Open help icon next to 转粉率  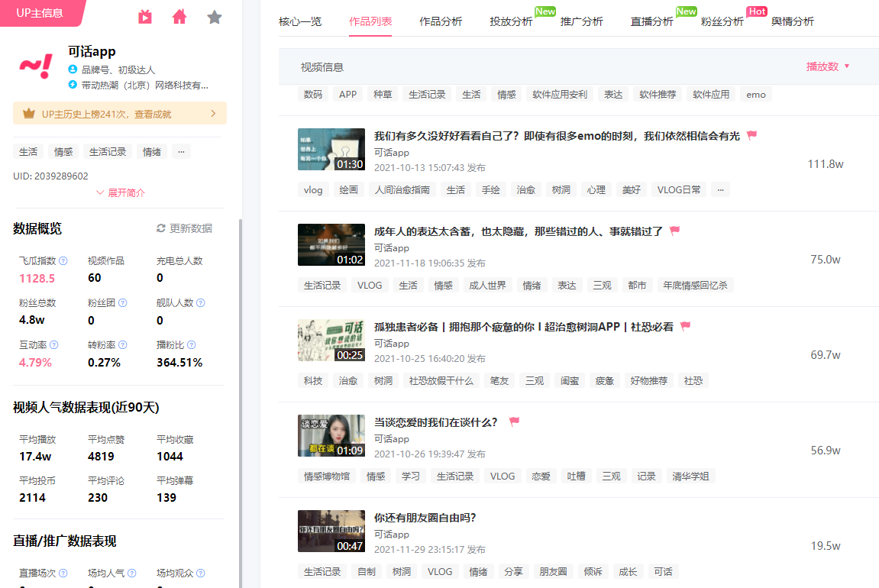(x=123, y=344)
